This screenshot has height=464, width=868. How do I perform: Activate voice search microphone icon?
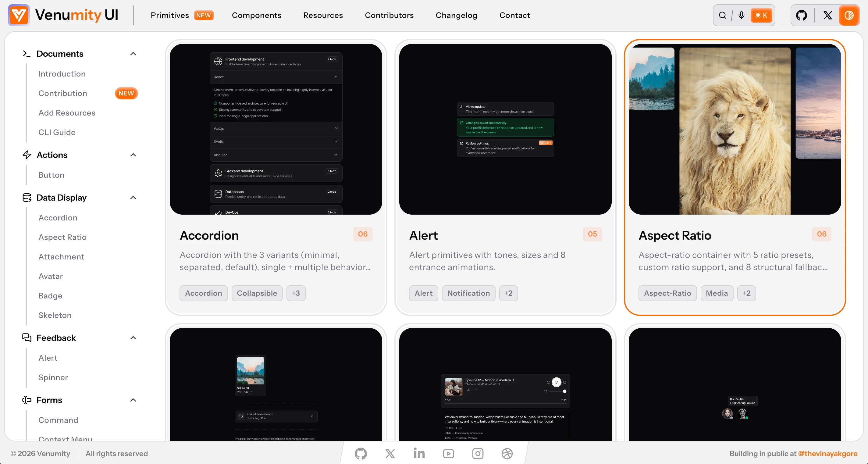pos(741,16)
